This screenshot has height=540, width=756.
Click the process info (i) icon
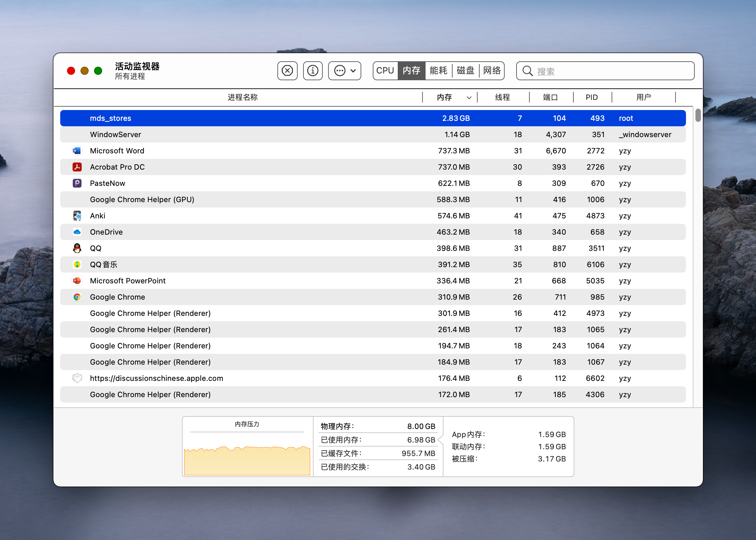pyautogui.click(x=313, y=71)
